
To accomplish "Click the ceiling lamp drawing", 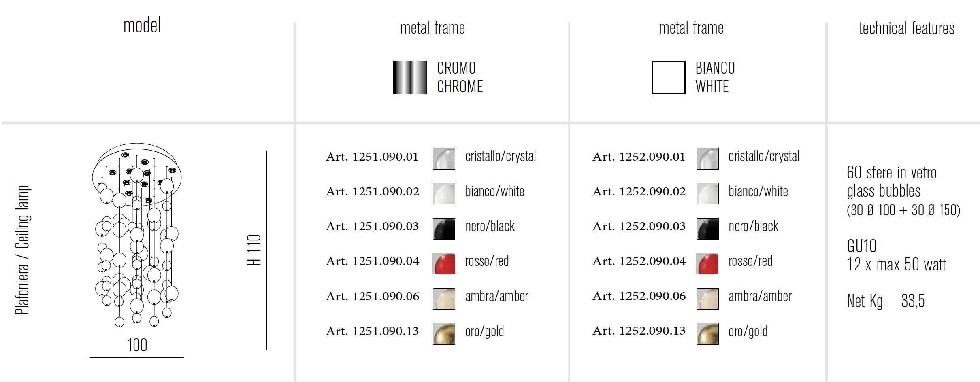I will (x=137, y=235).
